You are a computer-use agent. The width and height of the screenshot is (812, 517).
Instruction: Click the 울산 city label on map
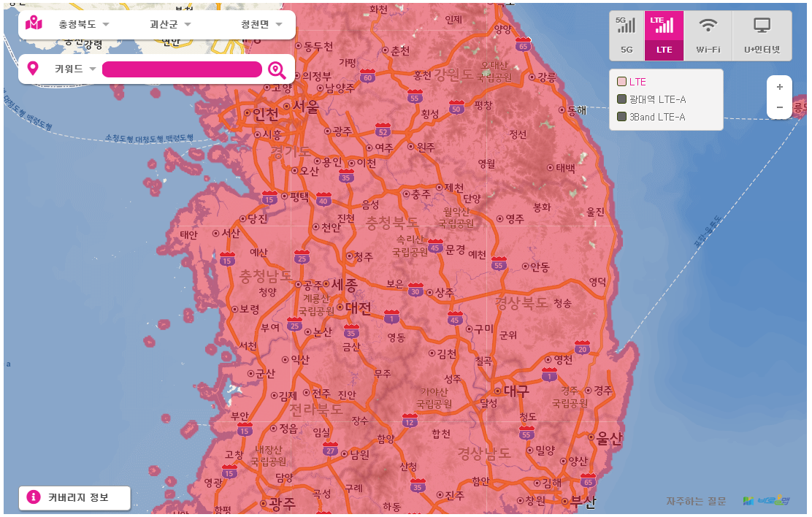[x=608, y=439]
